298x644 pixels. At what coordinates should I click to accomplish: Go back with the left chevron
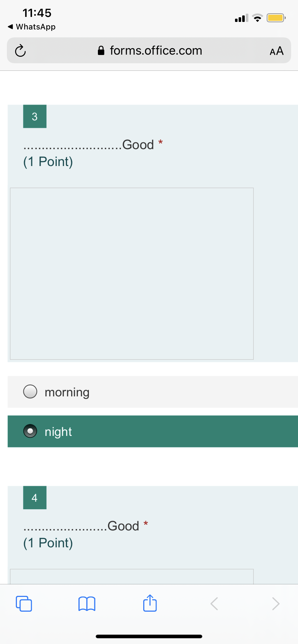point(214,603)
